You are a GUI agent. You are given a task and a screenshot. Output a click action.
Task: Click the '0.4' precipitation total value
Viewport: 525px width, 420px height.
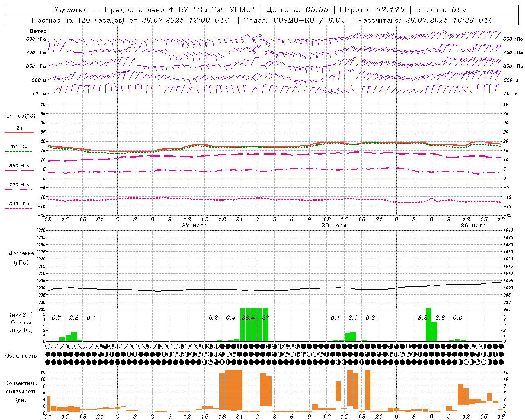click(x=231, y=317)
